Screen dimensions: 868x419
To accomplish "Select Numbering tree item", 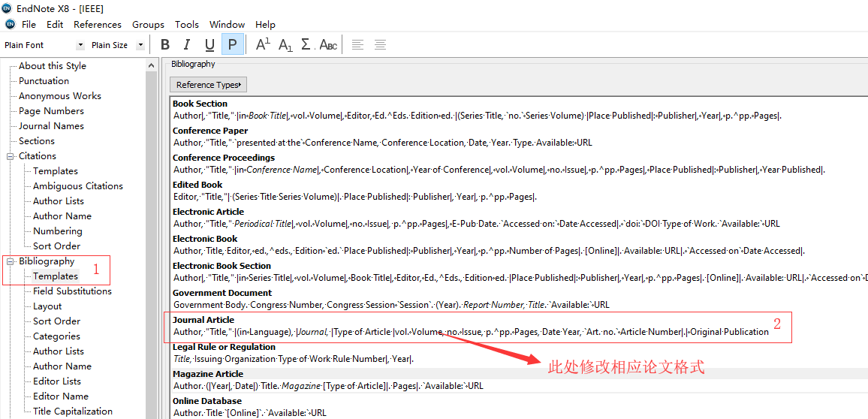I will (x=58, y=231).
